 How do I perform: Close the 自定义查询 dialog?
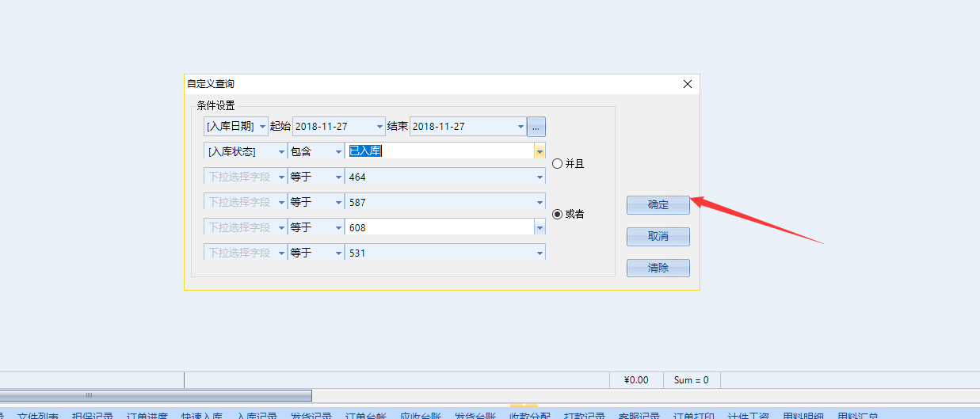tap(687, 84)
